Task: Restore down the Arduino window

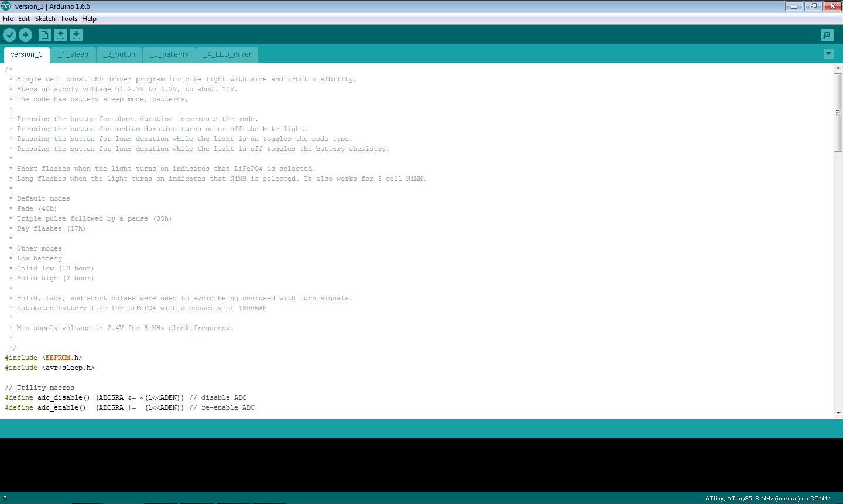Action: coord(813,6)
